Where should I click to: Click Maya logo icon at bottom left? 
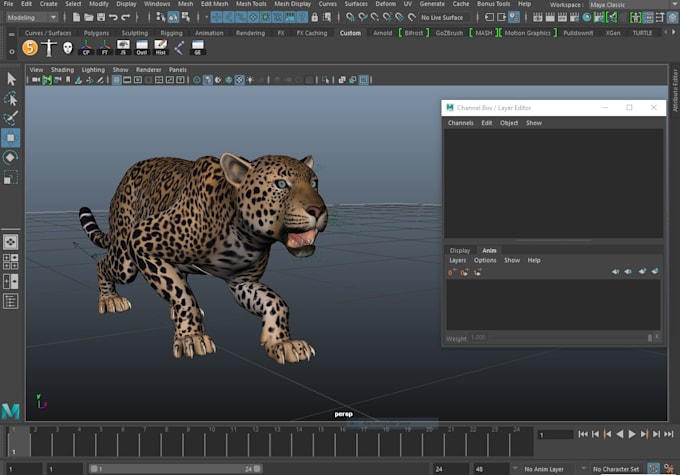click(x=10, y=410)
